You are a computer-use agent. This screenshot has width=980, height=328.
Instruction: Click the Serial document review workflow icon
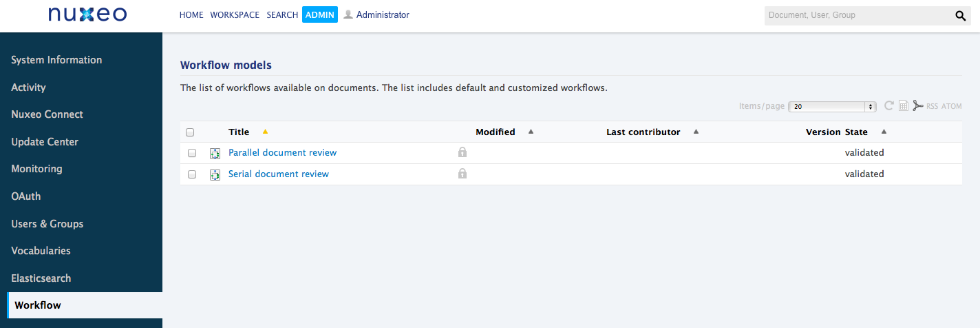pyautogui.click(x=215, y=174)
